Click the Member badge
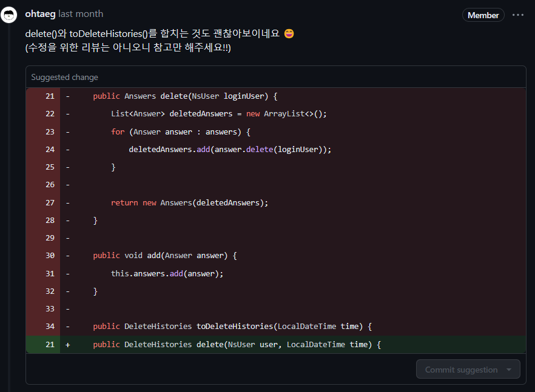Image resolution: width=535 pixels, height=392 pixels. coord(483,15)
